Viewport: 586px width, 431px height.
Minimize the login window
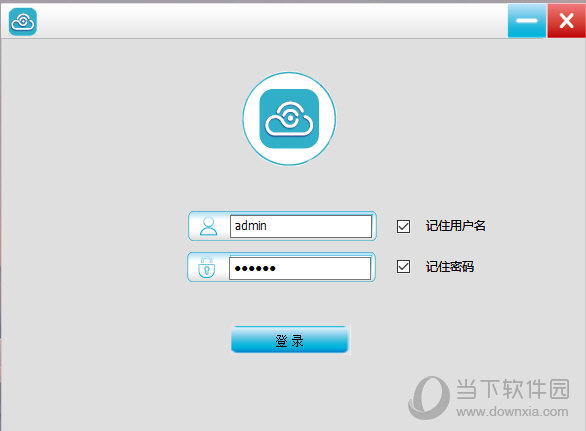click(527, 21)
